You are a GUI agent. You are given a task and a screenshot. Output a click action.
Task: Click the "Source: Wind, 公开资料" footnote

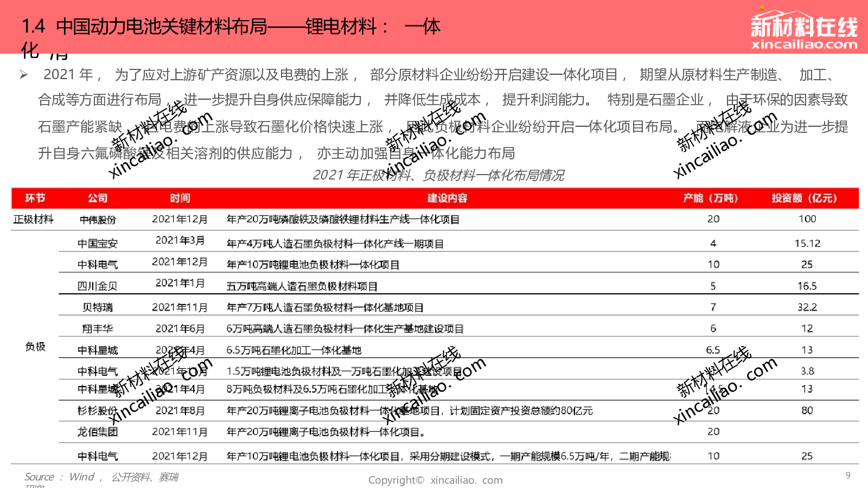coord(101,477)
